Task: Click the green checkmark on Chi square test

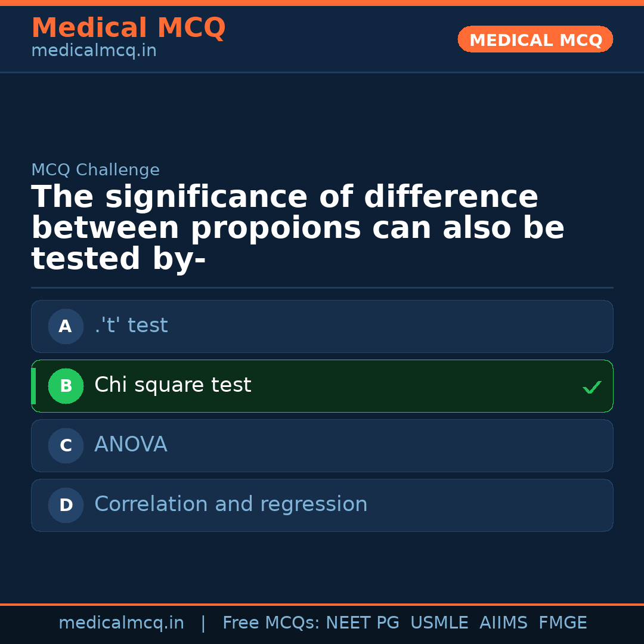Action: click(592, 387)
